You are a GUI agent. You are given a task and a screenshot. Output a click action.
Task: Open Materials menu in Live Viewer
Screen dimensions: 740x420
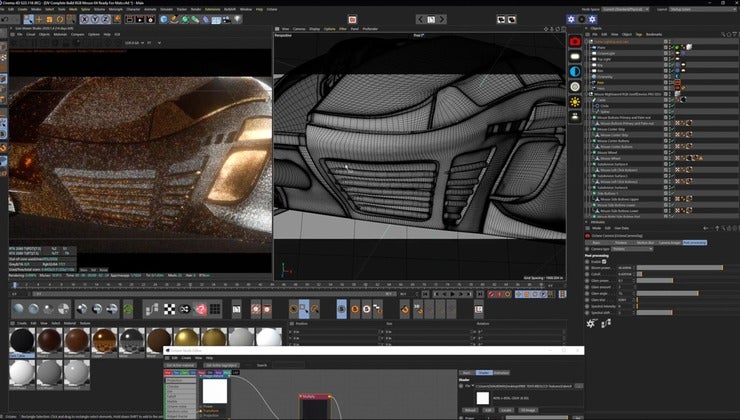[x=60, y=34]
